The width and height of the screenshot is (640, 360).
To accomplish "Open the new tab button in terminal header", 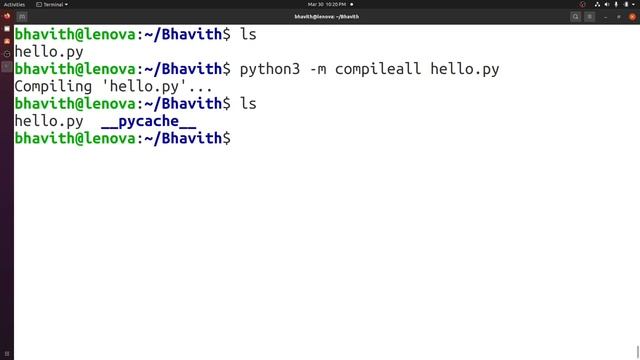I will [22, 17].
